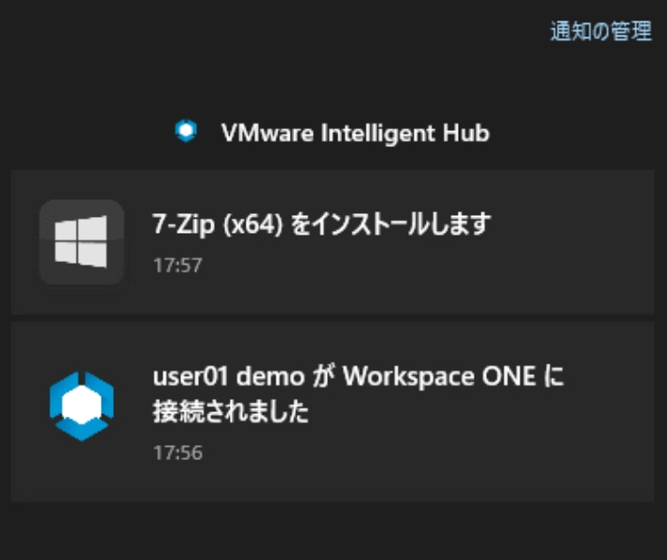Image resolution: width=667 pixels, height=560 pixels.
Task: Click the "7-Zip (x64)" app name text
Action: click(217, 224)
